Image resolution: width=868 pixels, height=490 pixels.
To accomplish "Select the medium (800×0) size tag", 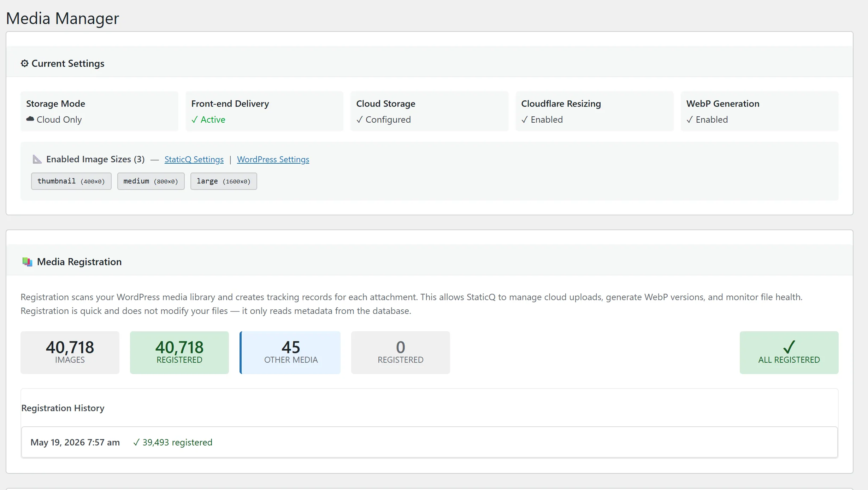I will (151, 181).
